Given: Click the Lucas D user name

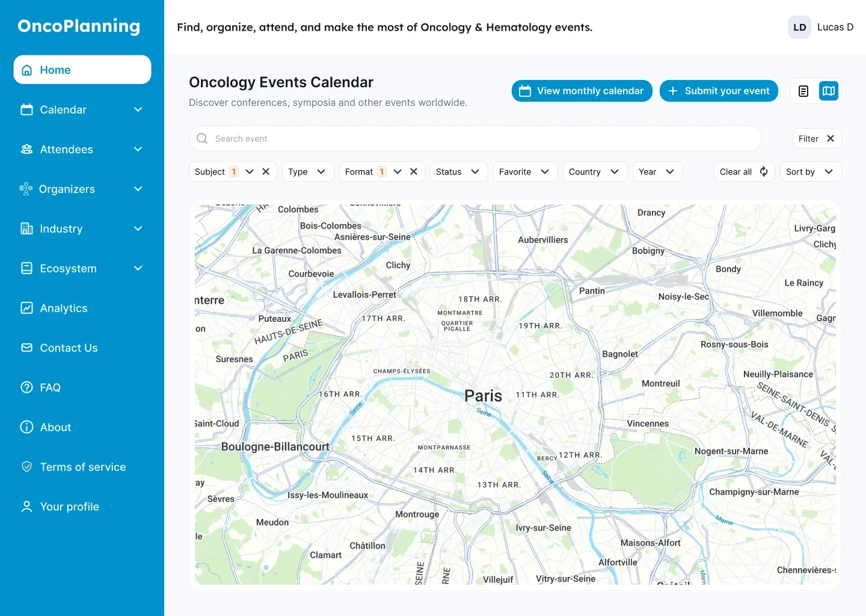Looking at the screenshot, I should 835,27.
